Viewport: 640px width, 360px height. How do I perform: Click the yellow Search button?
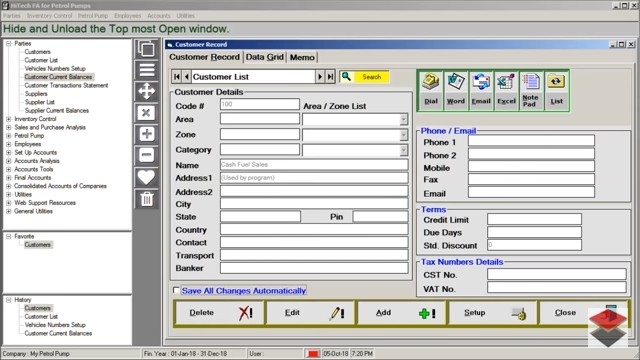coord(364,77)
